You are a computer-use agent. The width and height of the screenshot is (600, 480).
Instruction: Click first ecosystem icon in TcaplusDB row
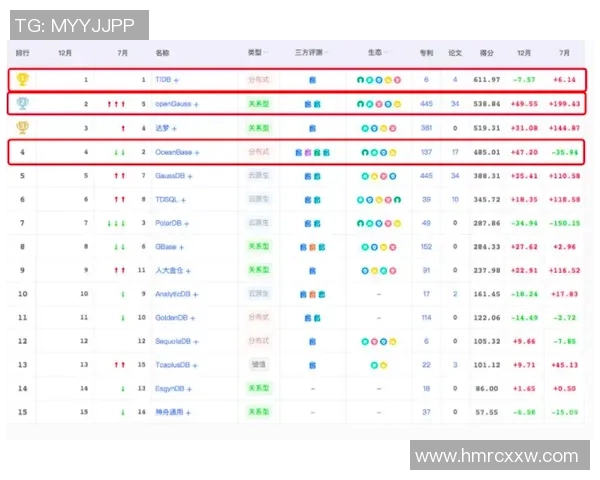click(x=372, y=365)
